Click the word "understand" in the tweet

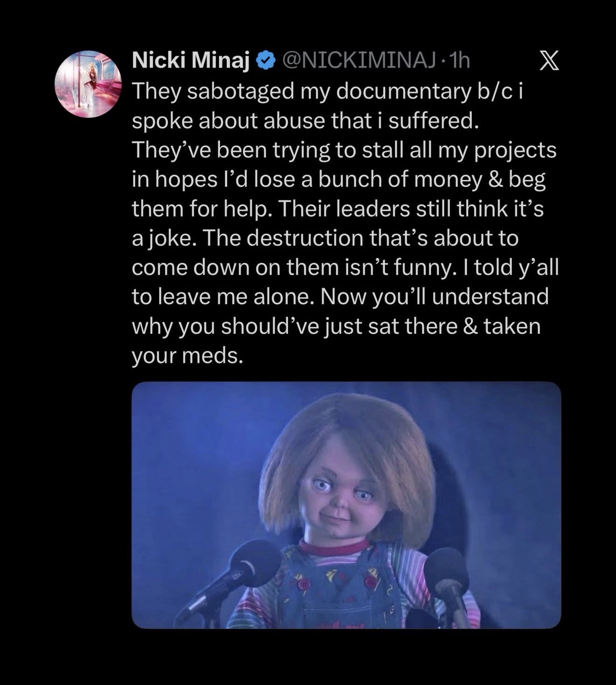pos(490,297)
